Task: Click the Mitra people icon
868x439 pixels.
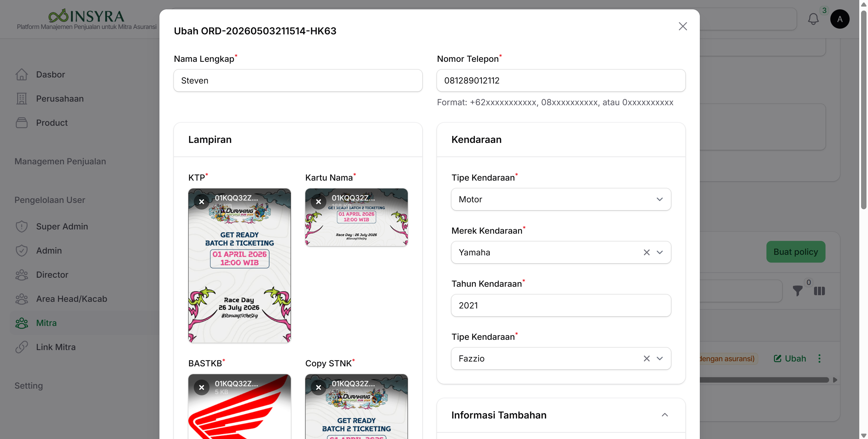Action: pyautogui.click(x=22, y=323)
